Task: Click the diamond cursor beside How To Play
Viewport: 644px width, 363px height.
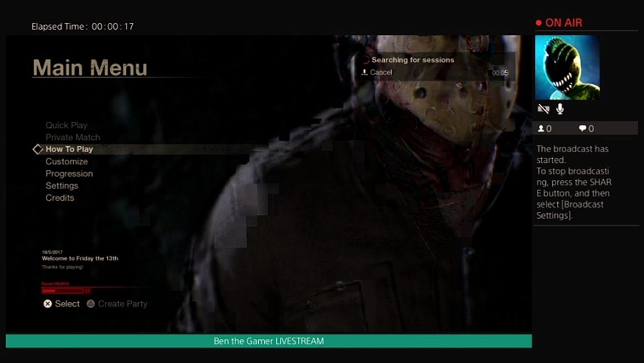Action: [x=38, y=149]
